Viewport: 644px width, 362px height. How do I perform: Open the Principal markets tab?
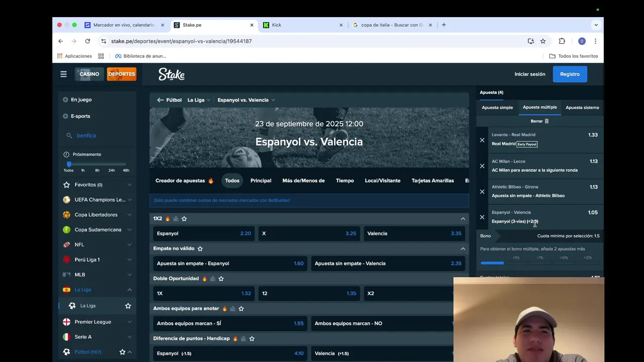(x=261, y=180)
